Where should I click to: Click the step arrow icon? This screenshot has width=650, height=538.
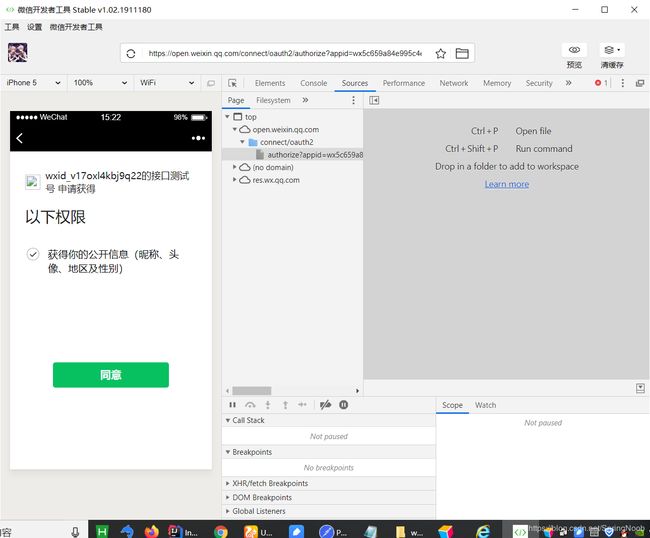pyautogui.click(x=303, y=405)
